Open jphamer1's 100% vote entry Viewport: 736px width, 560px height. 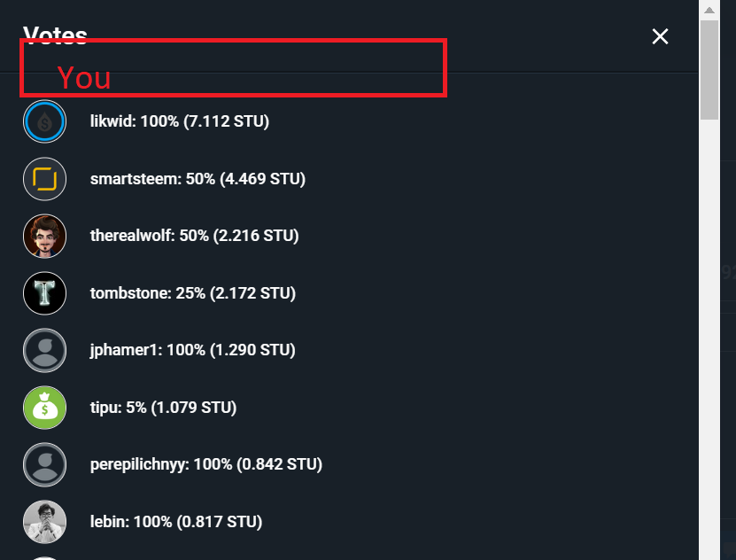coord(192,350)
